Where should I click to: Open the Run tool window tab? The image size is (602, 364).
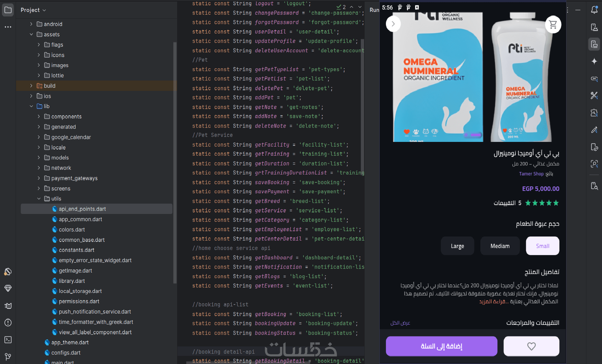pyautogui.click(x=374, y=10)
